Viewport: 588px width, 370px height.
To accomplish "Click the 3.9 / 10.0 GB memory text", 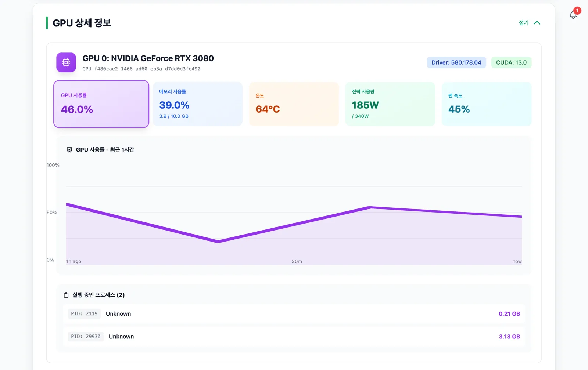I will pos(174,116).
